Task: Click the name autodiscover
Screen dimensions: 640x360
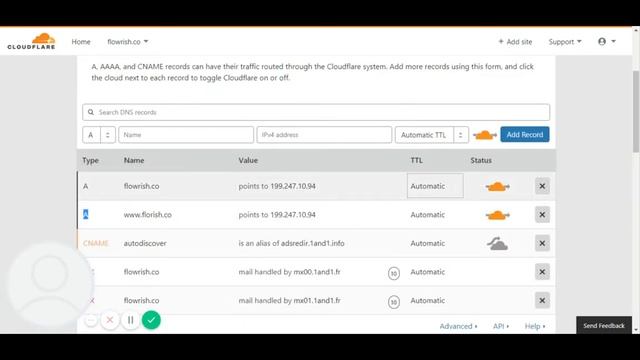Action: (145, 243)
